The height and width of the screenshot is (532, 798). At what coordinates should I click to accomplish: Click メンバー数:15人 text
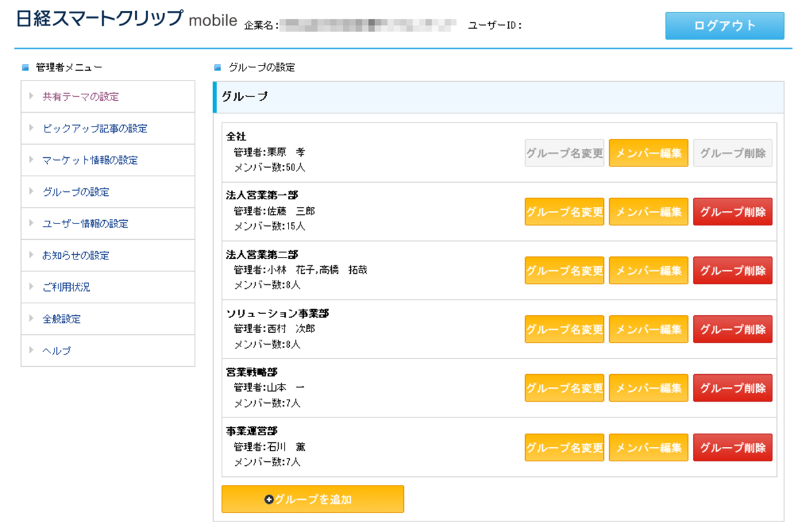click(x=269, y=226)
